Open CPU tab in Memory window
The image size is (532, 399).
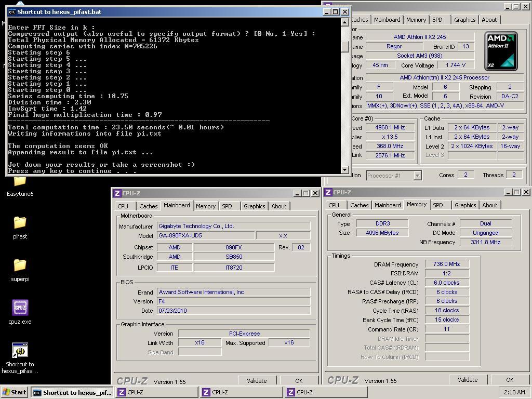pyautogui.click(x=334, y=205)
